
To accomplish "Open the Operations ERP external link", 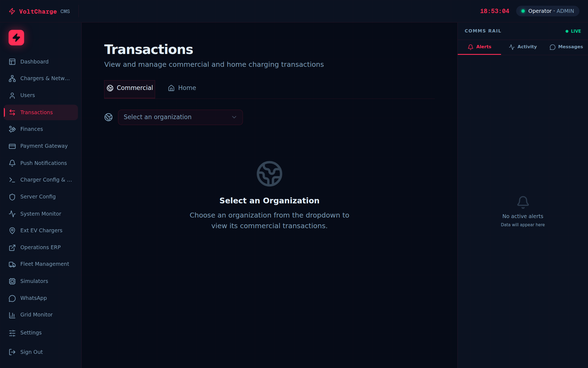I will (40, 247).
